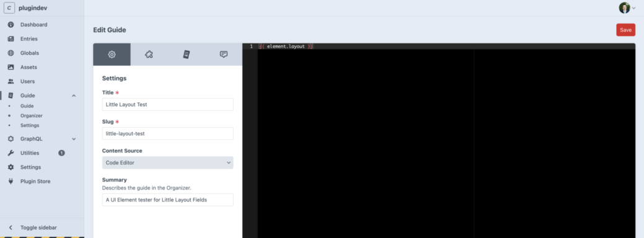Switch to the puzzle piece components tab
This screenshot has height=238, width=644.
click(x=149, y=55)
